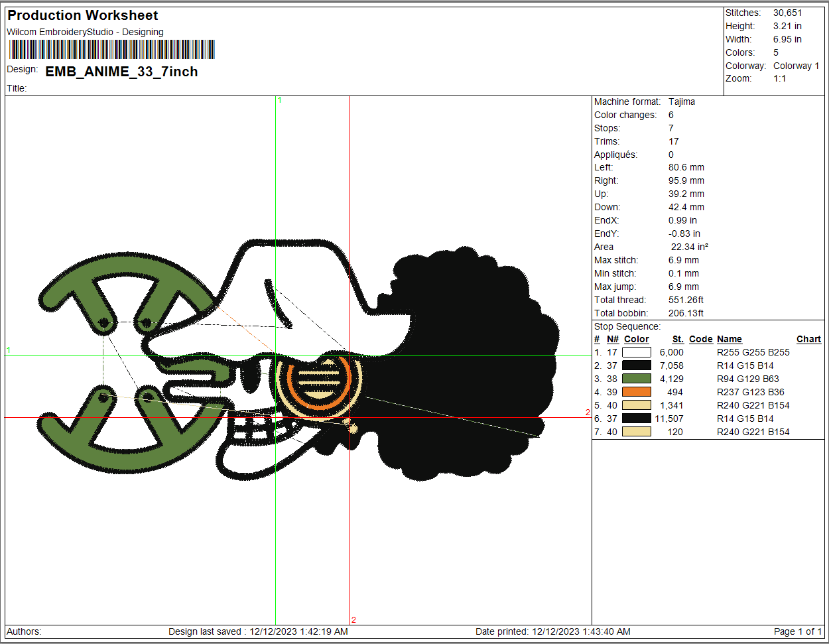Click the 'Machine format: Tajima' value
829x644 pixels.
click(x=682, y=101)
